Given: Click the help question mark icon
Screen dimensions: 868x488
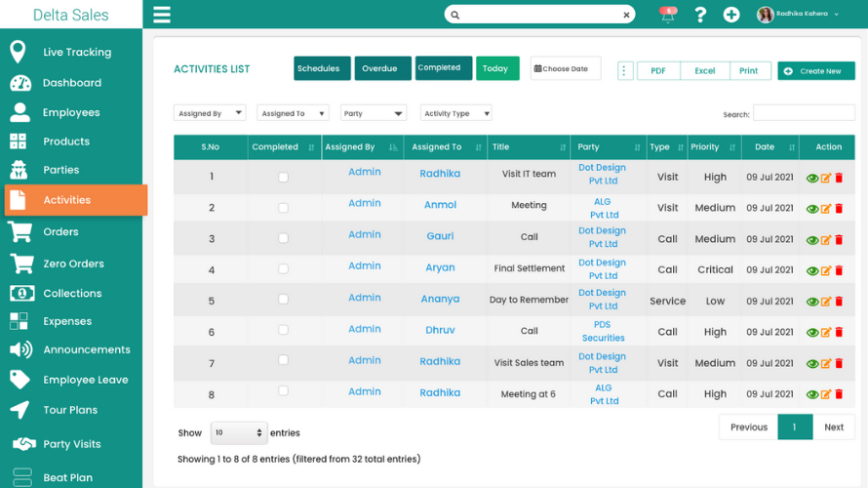Looking at the screenshot, I should [699, 15].
